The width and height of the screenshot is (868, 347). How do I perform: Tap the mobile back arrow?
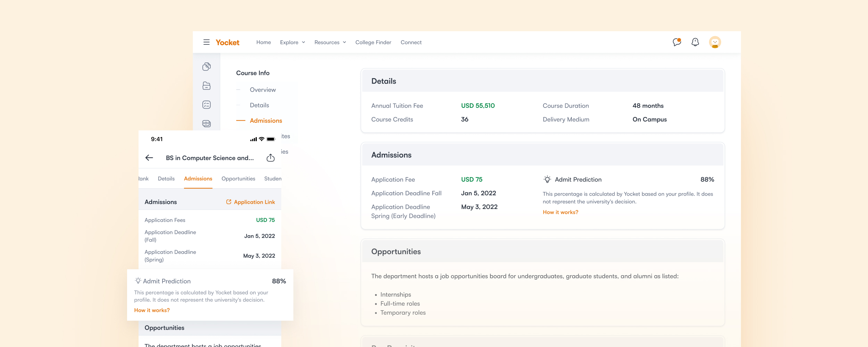click(149, 158)
